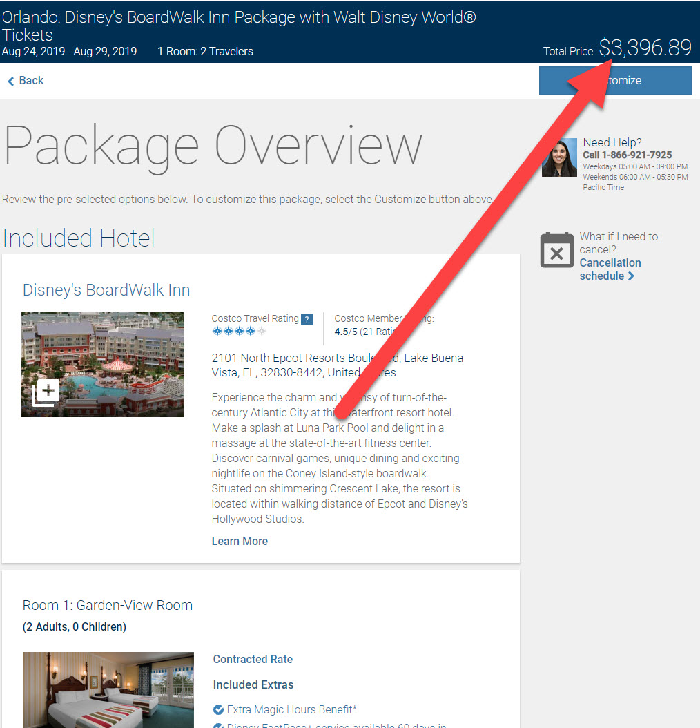
Task: Click the Call 1-866-921-7925 phone number
Action: click(627, 155)
